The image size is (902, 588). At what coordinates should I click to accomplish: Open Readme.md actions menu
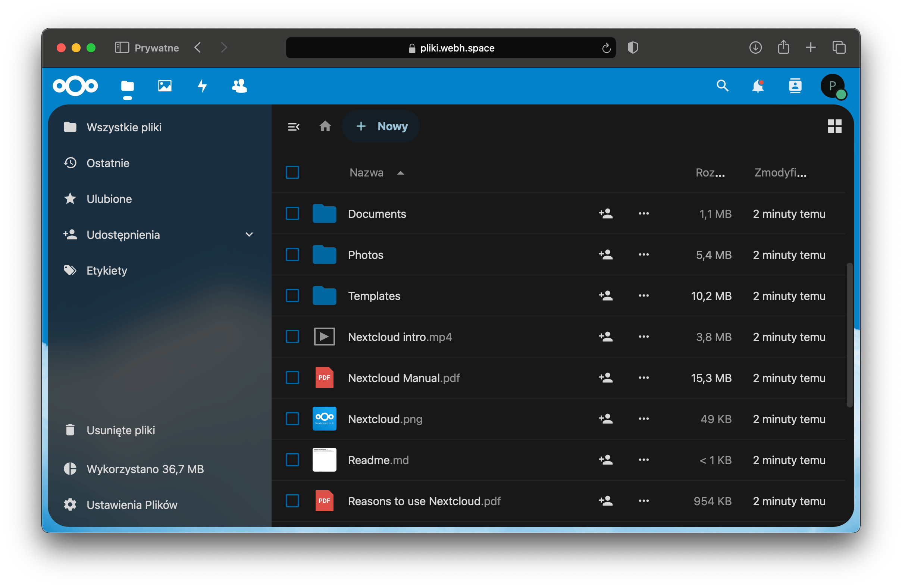643,460
